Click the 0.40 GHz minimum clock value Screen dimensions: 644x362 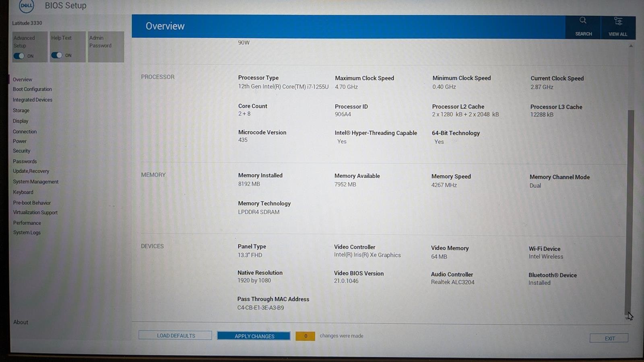pos(444,87)
